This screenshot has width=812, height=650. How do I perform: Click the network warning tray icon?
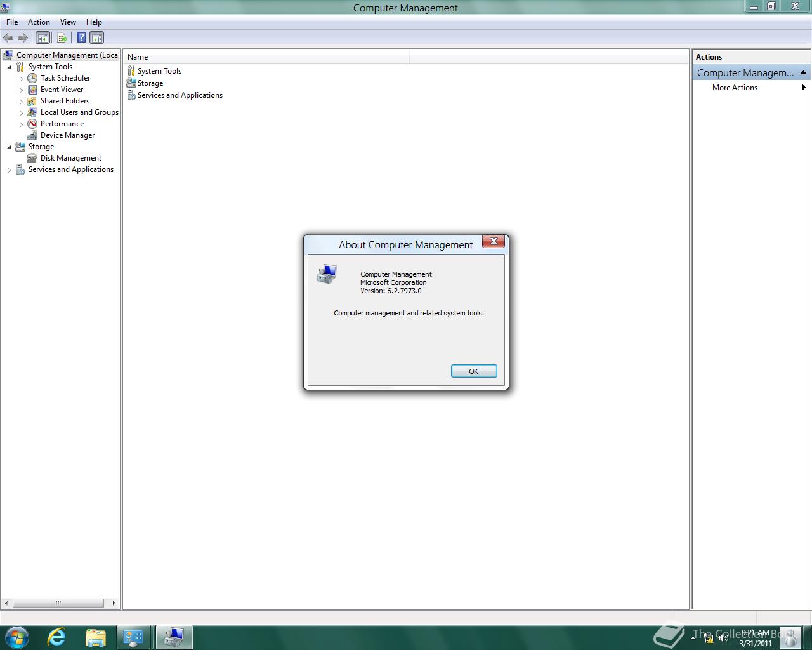[x=709, y=638]
